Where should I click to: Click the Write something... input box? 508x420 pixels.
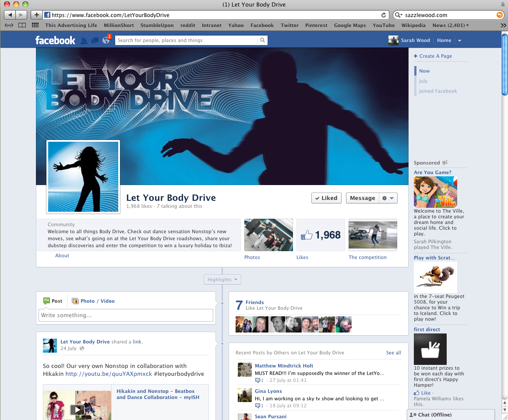[x=126, y=315]
